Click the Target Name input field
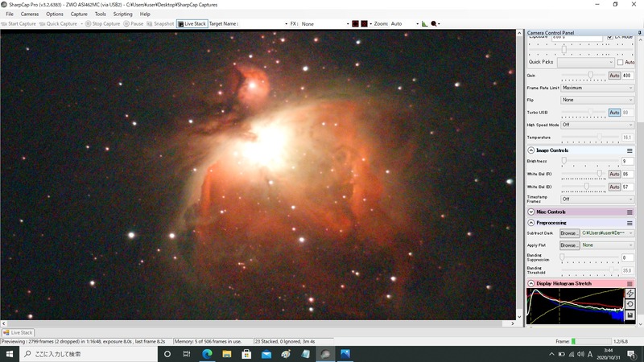 click(x=263, y=24)
